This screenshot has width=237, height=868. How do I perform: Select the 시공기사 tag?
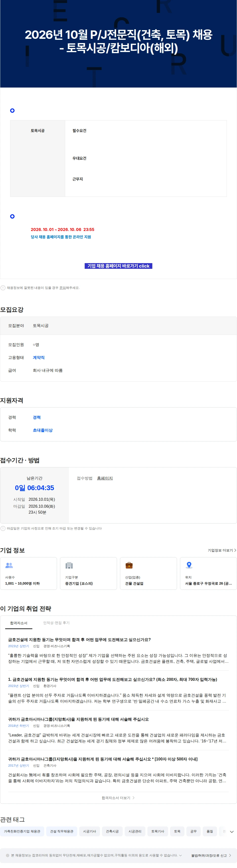pos(90,831)
